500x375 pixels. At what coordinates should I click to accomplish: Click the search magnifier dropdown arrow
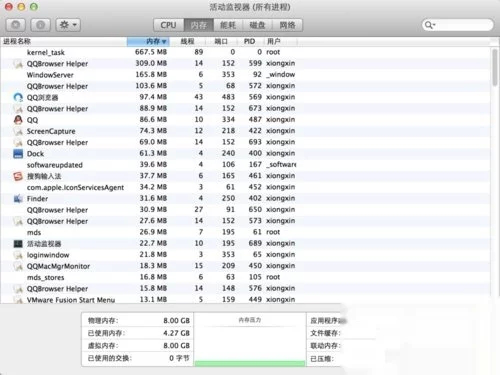[x=429, y=25]
